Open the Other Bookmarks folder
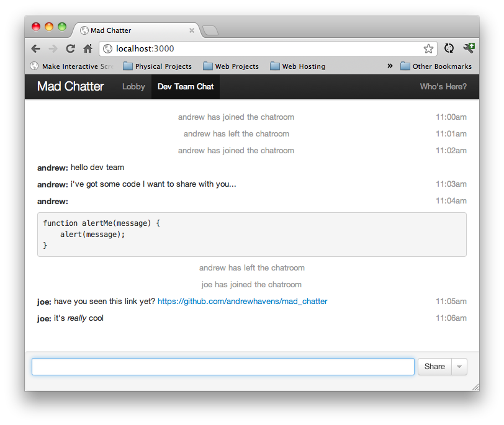The width and height of the screenshot is (504, 425). point(436,66)
